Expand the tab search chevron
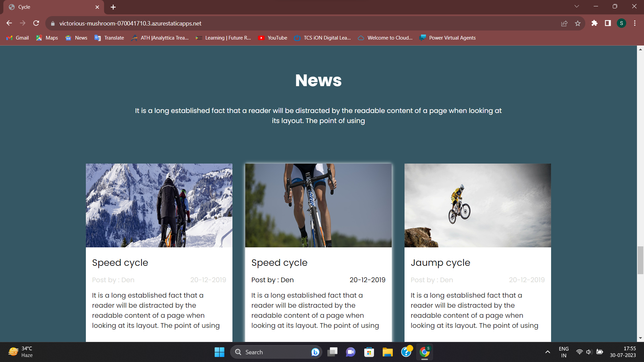This screenshot has height=362, width=644. 577,6
